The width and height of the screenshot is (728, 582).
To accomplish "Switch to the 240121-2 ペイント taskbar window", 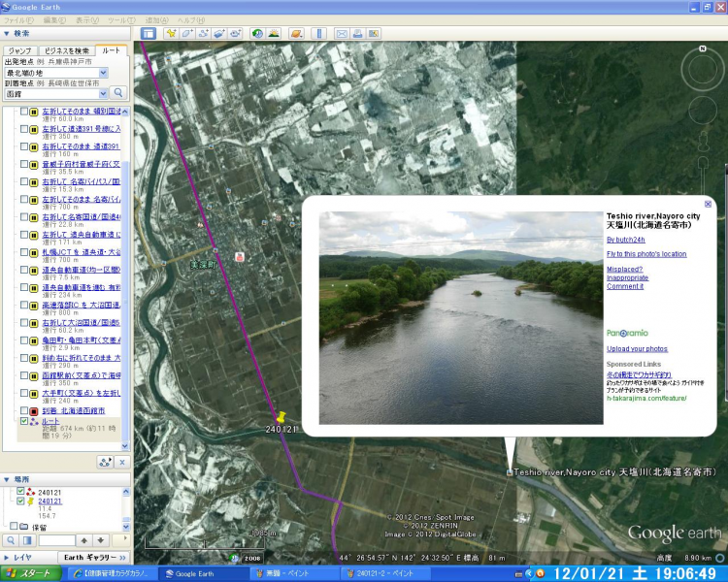I will coord(385,573).
